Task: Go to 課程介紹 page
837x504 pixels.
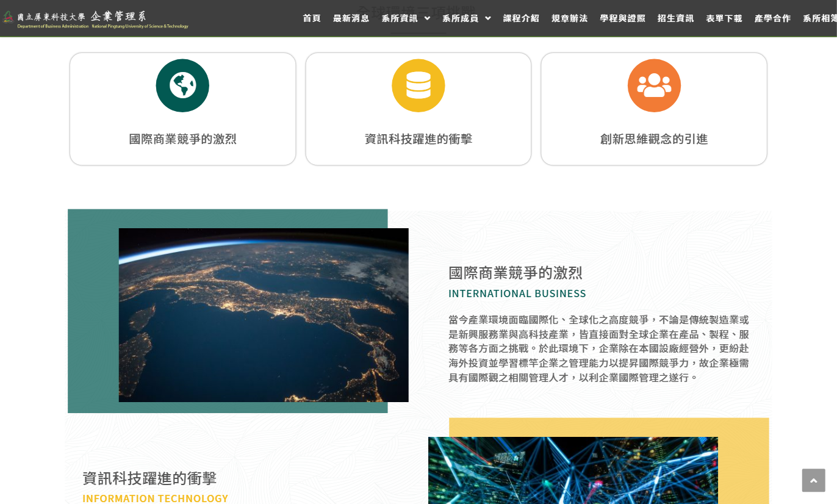Action: click(x=521, y=18)
